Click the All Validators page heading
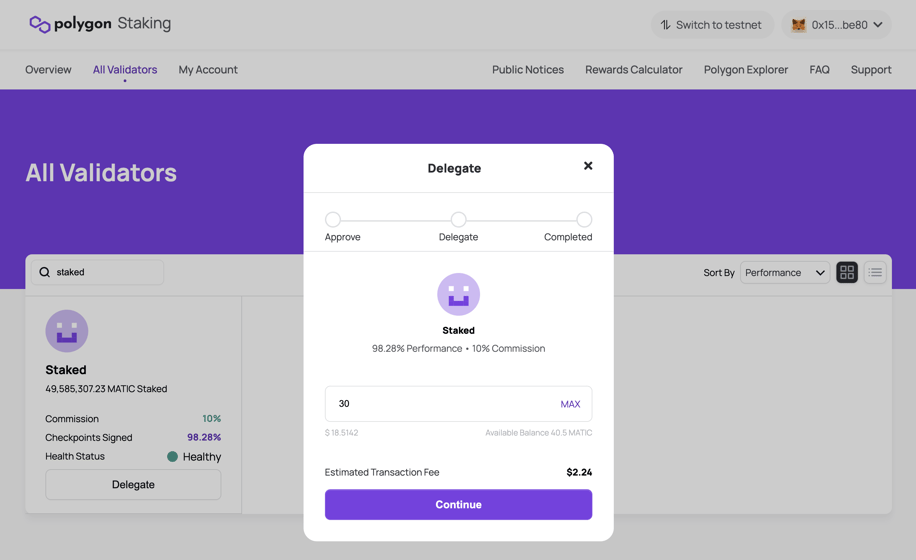Image resolution: width=916 pixels, height=560 pixels. [101, 173]
